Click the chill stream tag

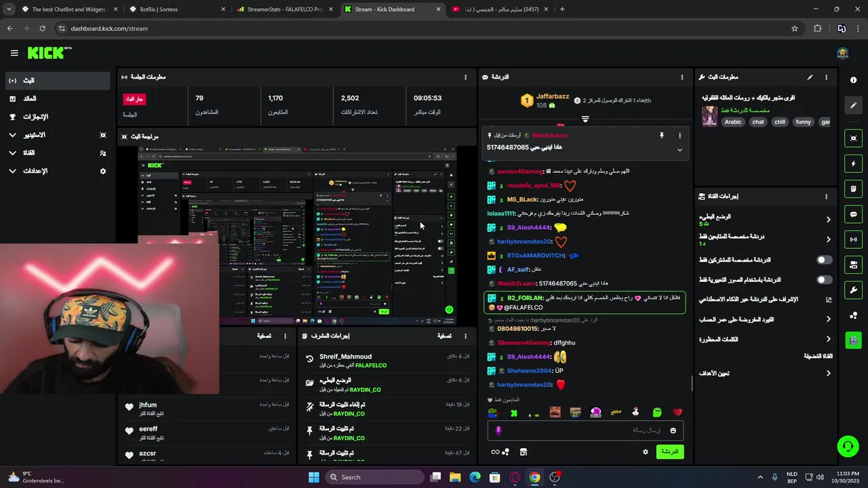780,123
